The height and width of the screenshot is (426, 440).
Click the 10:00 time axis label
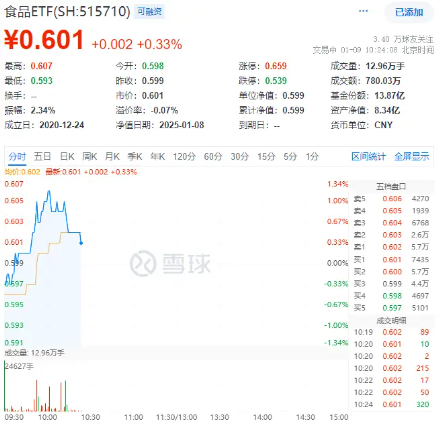(47, 417)
